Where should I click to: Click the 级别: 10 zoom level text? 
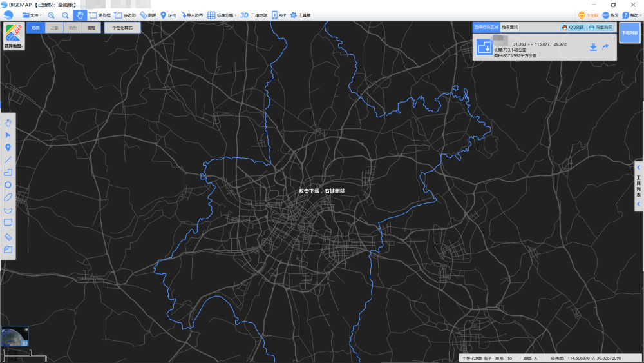tap(504, 358)
